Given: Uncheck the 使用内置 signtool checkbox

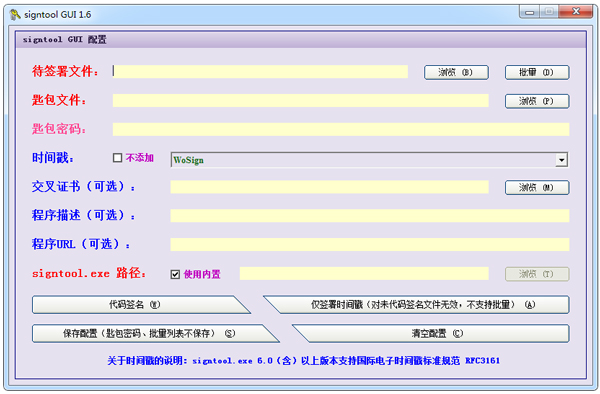Looking at the screenshot, I should pos(175,274).
